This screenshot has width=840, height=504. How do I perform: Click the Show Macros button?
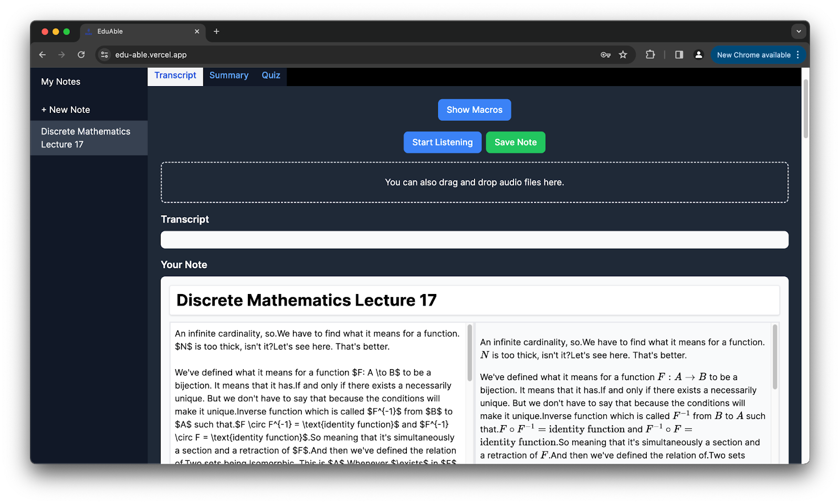click(x=475, y=110)
